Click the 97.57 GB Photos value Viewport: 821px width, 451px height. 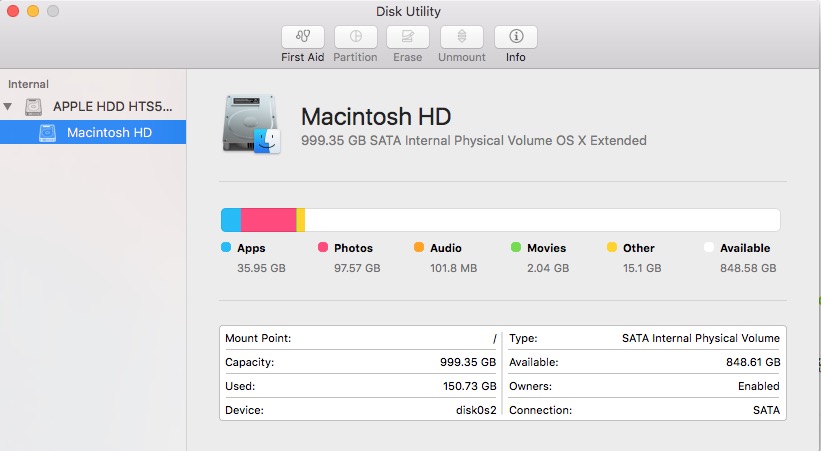pos(357,268)
